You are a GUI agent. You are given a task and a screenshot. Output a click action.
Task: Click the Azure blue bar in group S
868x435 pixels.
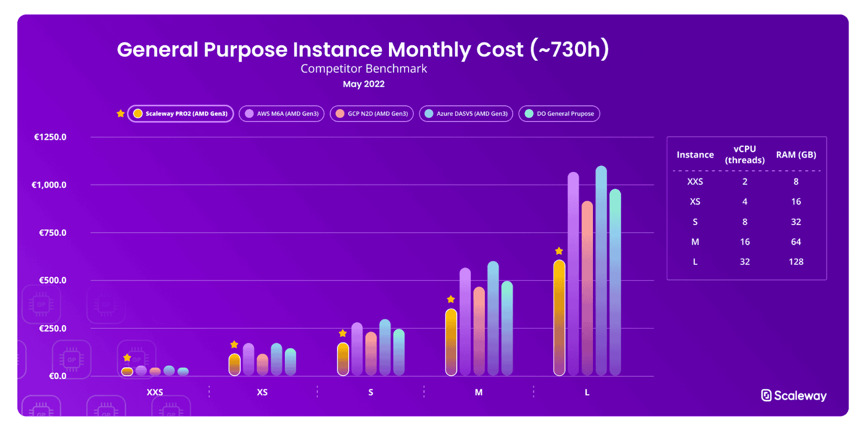pyautogui.click(x=385, y=347)
